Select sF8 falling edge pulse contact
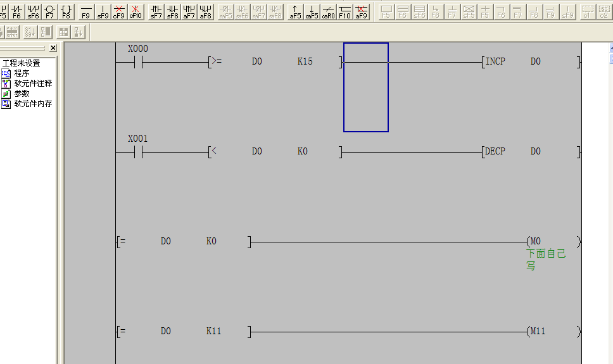Screen dimensions: 613x364 click(x=172, y=11)
